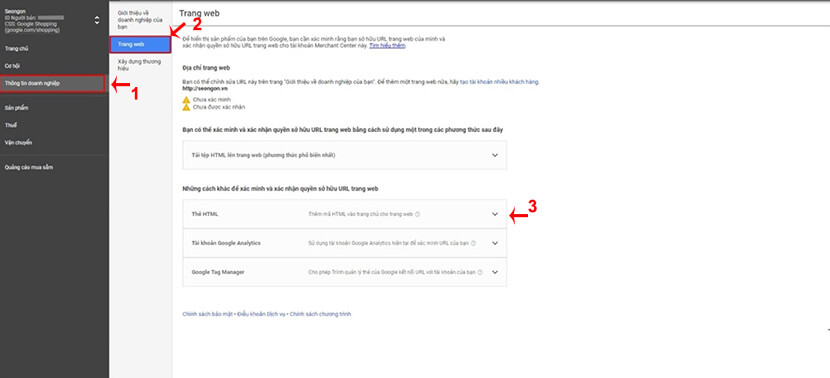
Task: Open the Chính sách bảo mật link
Action: click(208, 314)
